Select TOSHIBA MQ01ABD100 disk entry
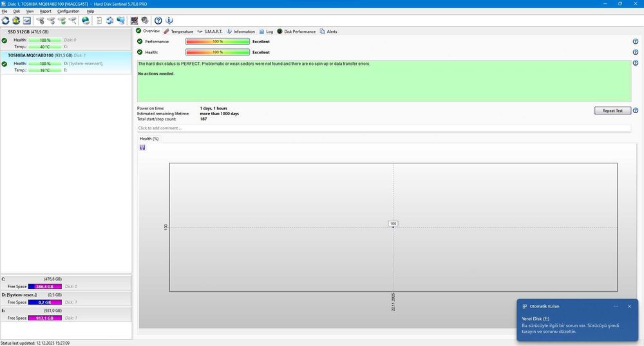Image resolution: width=644 pixels, height=346 pixels. (66, 63)
